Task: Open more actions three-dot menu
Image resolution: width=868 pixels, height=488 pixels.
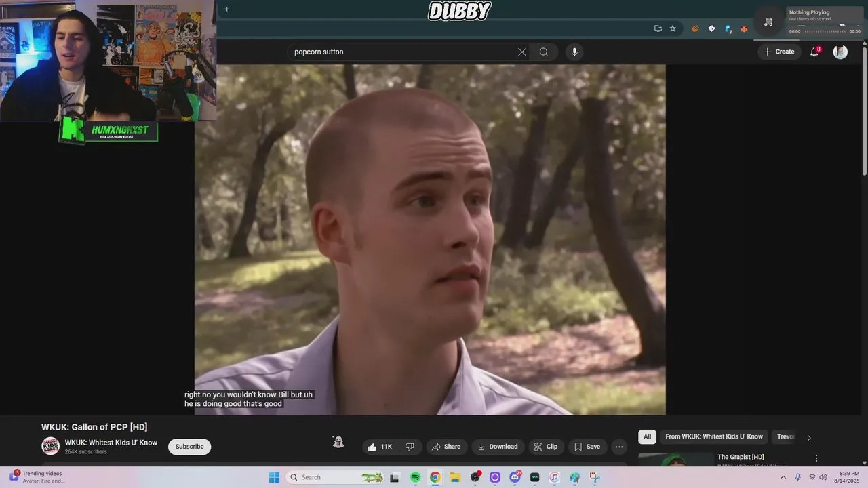Action: 619,447
